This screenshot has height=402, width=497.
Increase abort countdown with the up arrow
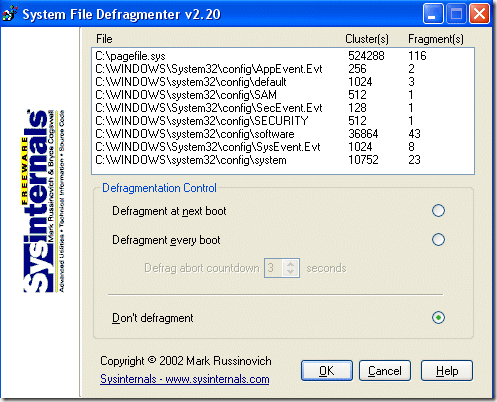click(291, 264)
